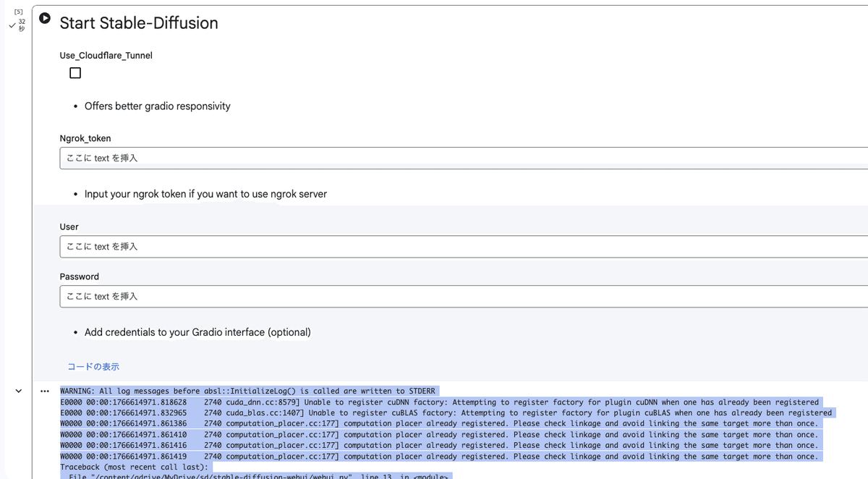Uncheck the checkbox under Use_Cloudflare_Tunnel
The height and width of the screenshot is (479, 868).
point(75,72)
